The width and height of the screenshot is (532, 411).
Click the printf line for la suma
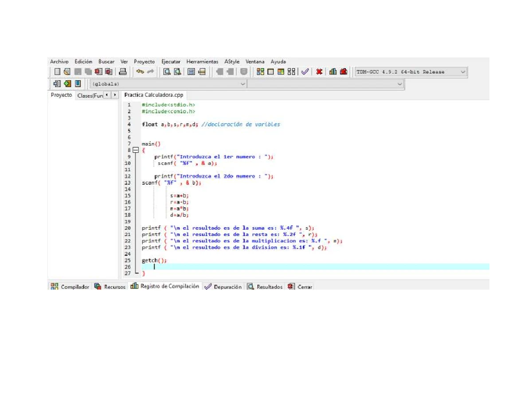pyautogui.click(x=228, y=228)
